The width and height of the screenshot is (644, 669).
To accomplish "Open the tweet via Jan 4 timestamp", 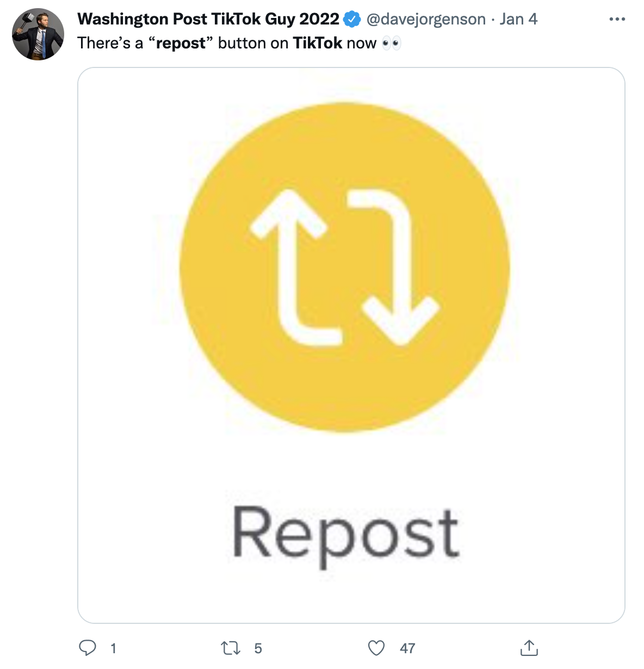I will point(518,20).
